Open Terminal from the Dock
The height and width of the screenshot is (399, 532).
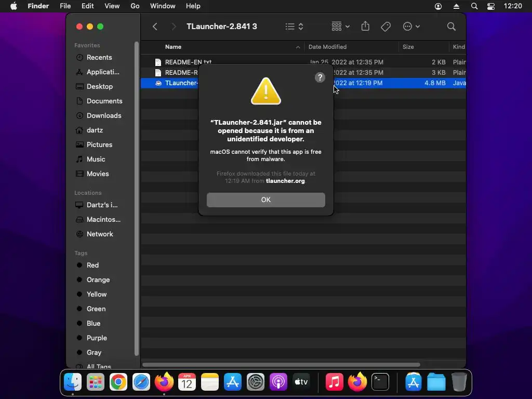coord(380,382)
